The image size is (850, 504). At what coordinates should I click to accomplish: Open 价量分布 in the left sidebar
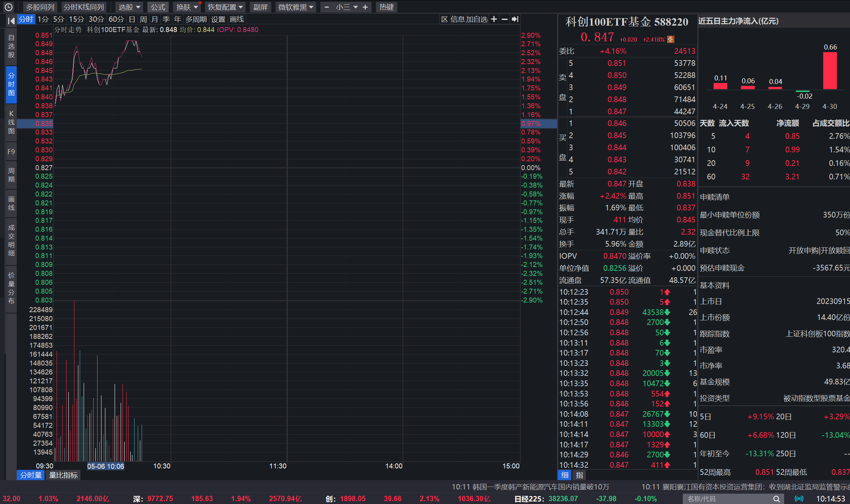[x=11, y=288]
